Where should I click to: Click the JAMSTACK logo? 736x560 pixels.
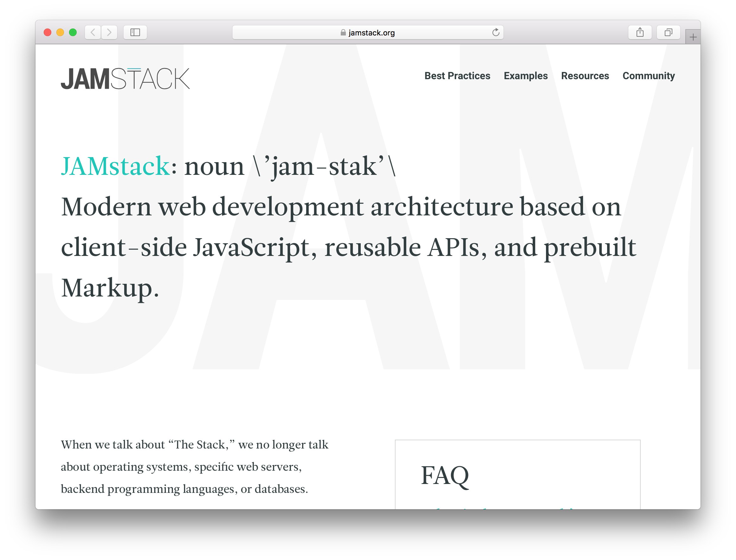coord(125,79)
